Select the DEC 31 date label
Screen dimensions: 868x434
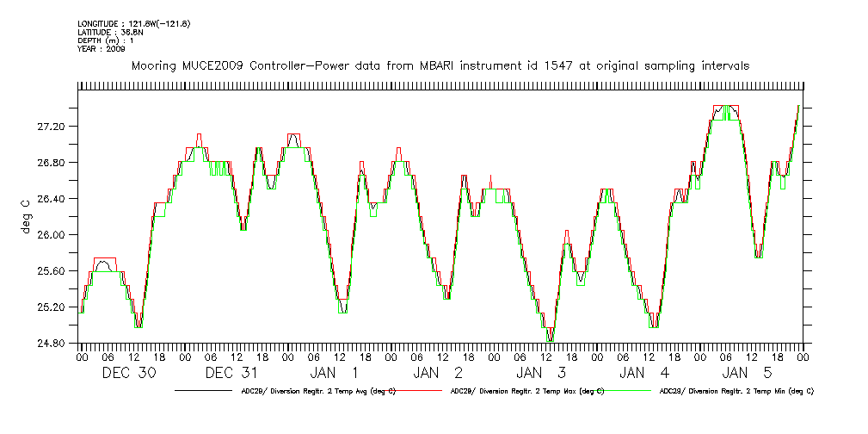[232, 373]
